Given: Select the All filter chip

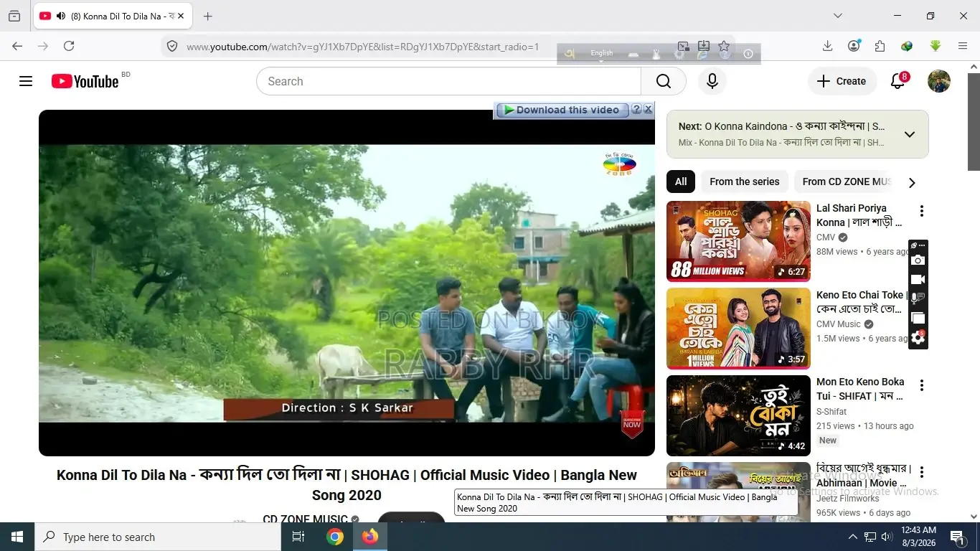Looking at the screenshot, I should 681,182.
